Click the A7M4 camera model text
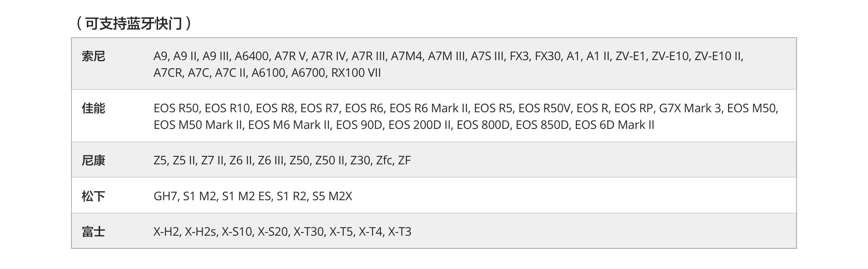This screenshot has width=868, height=269. pyautogui.click(x=406, y=56)
